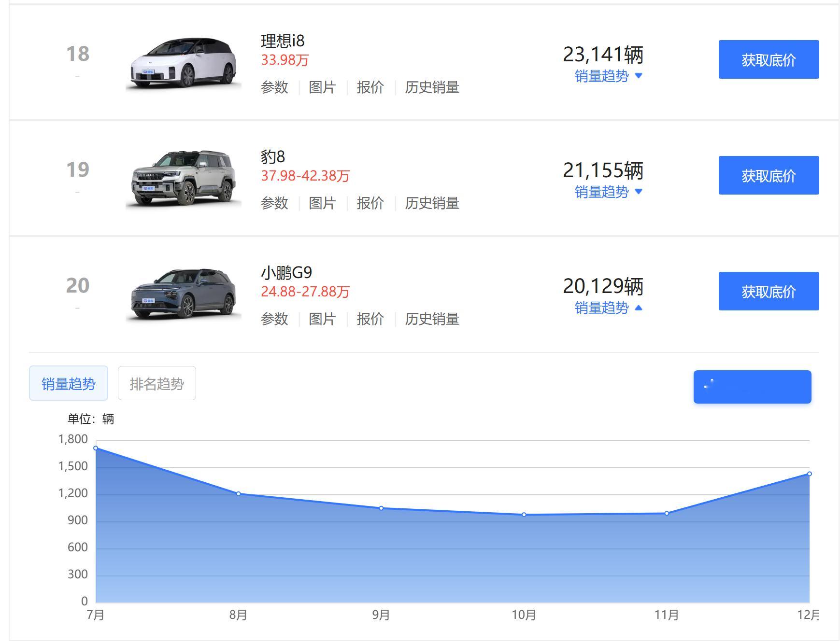
Task: Open the 小鹏G9 car thumbnail
Action: 184,294
